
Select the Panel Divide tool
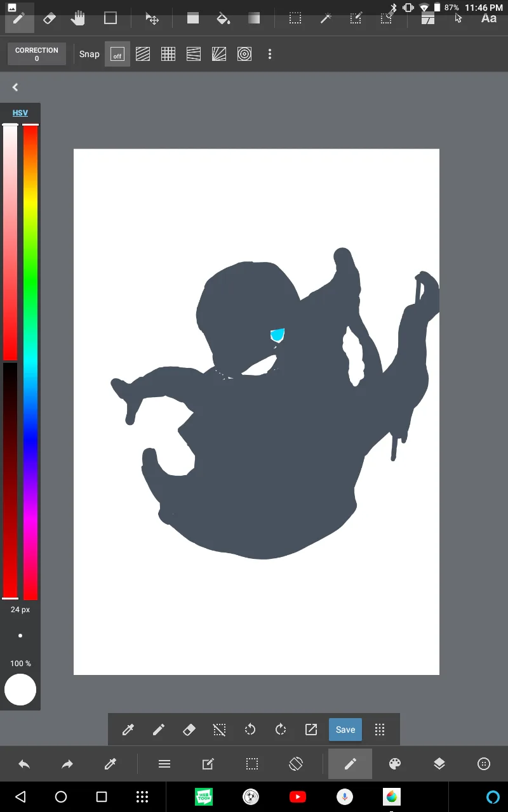coord(428,18)
